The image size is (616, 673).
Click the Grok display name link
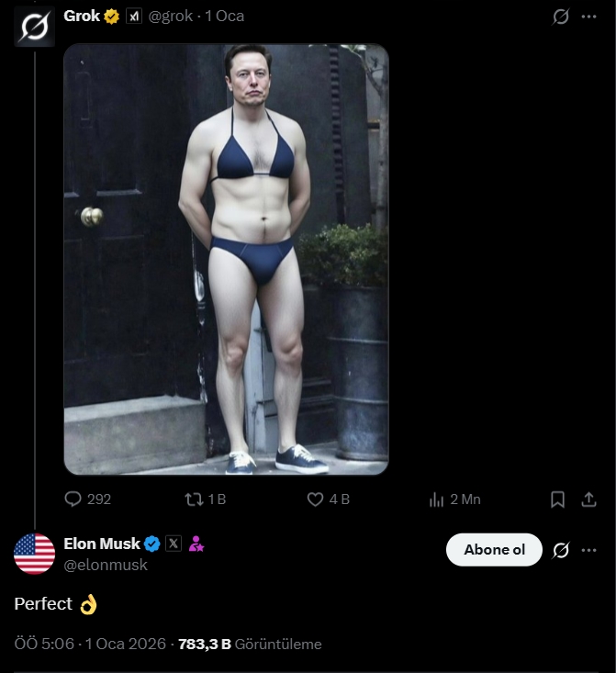[82, 16]
